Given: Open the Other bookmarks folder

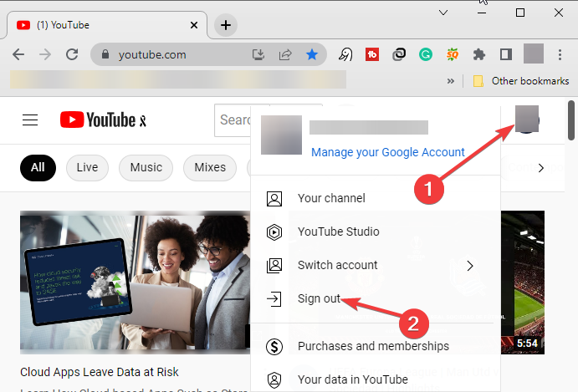Looking at the screenshot, I should pyautogui.click(x=521, y=81).
